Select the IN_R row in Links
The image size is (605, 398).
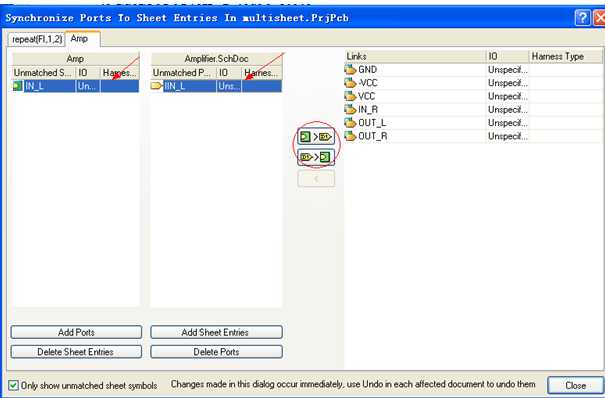(x=474, y=110)
